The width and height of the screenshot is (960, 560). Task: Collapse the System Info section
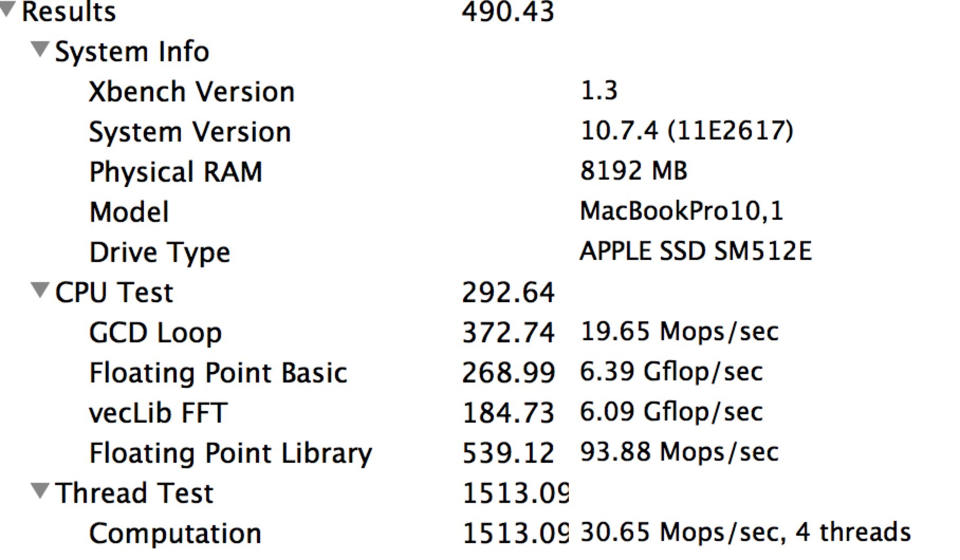tap(40, 50)
